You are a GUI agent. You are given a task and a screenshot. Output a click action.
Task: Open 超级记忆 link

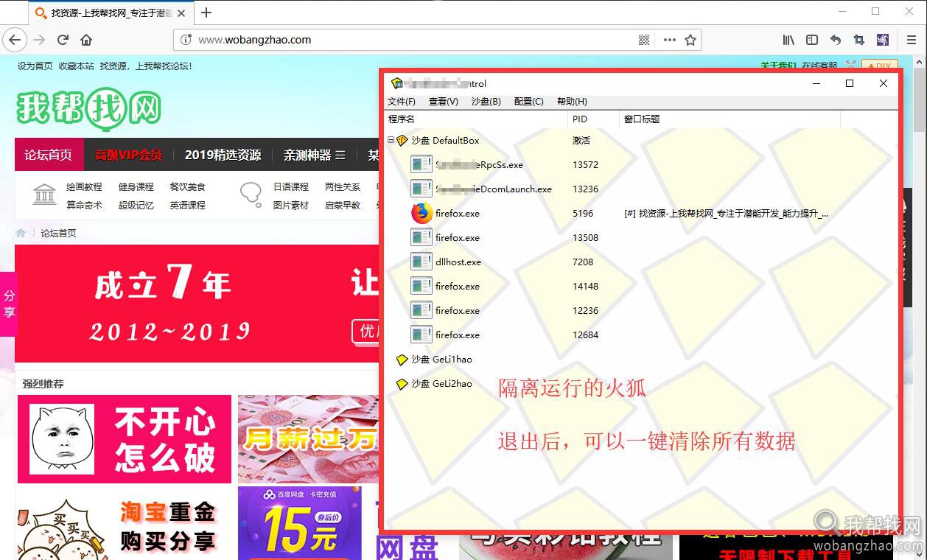pos(136,205)
